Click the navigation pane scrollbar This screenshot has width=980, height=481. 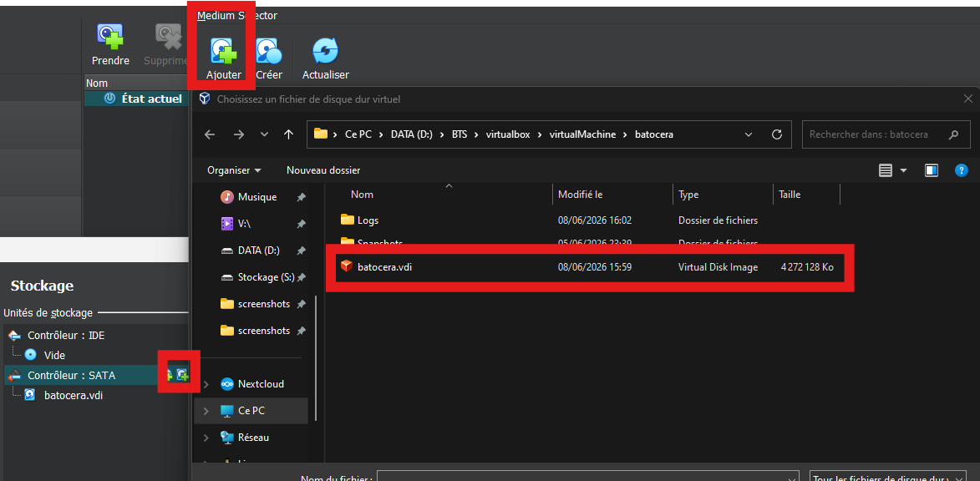click(x=317, y=358)
